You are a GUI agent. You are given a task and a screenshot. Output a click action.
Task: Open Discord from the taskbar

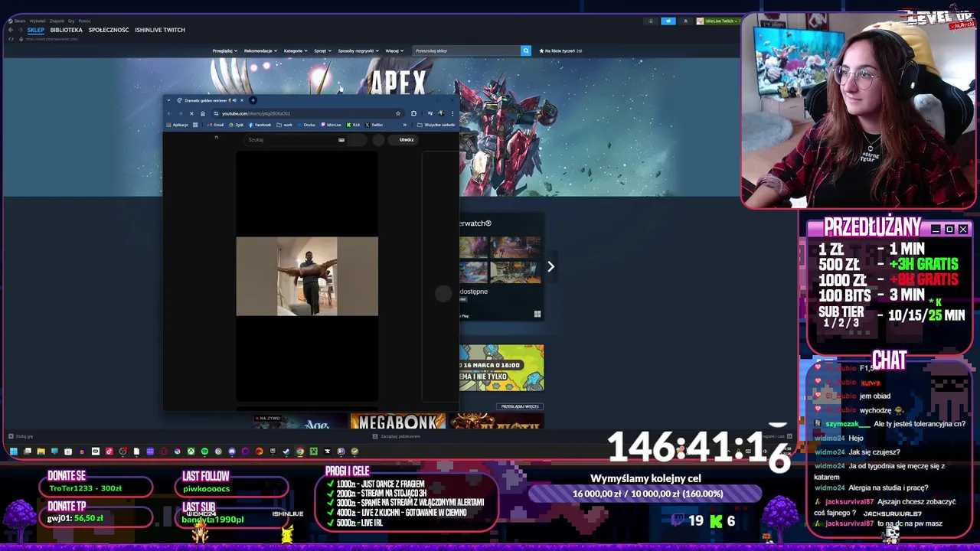tap(232, 452)
